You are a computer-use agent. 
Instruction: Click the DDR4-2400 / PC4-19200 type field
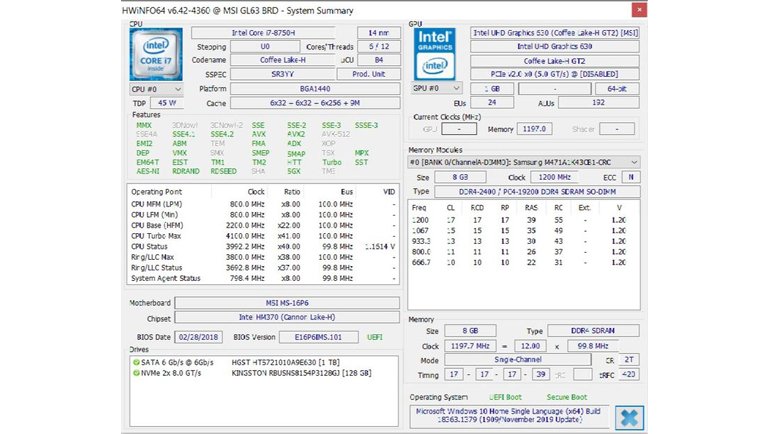click(537, 192)
